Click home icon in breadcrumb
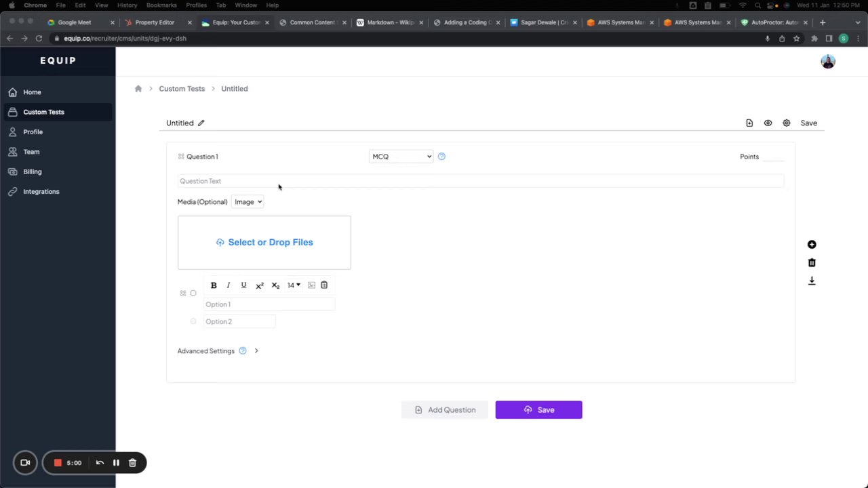The height and width of the screenshot is (488, 868). [138, 89]
